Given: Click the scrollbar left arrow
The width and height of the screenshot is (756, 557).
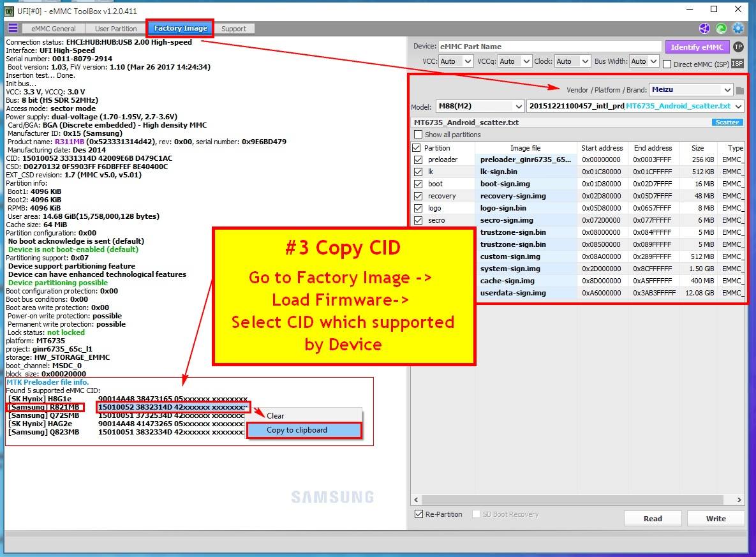Looking at the screenshot, I should pos(416,500).
